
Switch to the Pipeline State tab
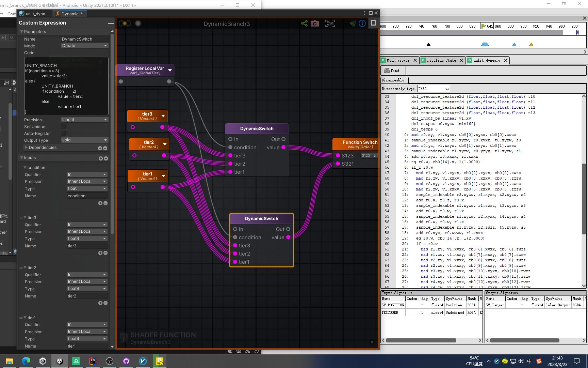442,60
